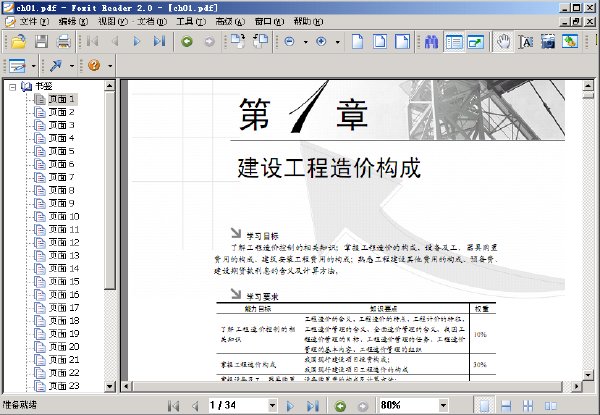Screen dimensions: 600x415
Task: Select bookmark 页面 17
Action: (64, 308)
